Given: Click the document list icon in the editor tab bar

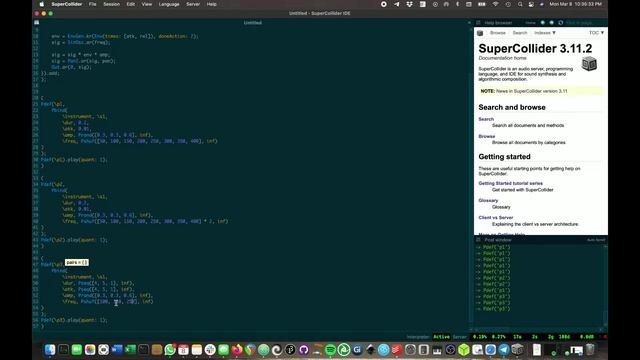Looking at the screenshot, I should click(37, 22).
